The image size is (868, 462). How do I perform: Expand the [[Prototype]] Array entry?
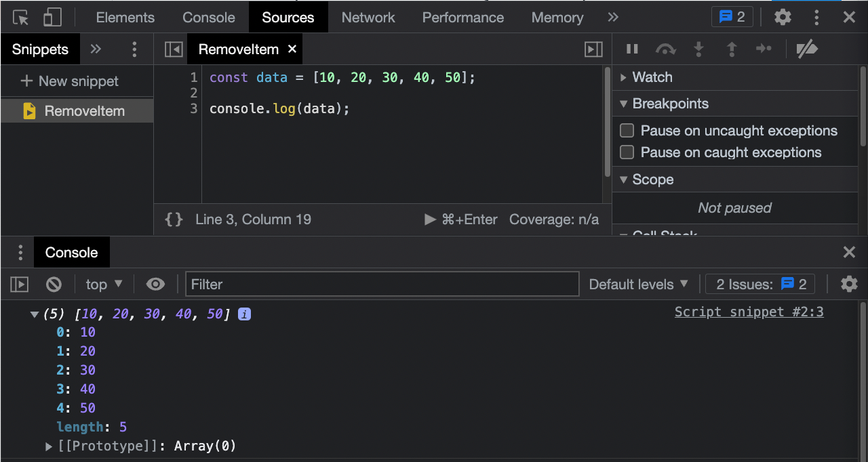point(49,446)
